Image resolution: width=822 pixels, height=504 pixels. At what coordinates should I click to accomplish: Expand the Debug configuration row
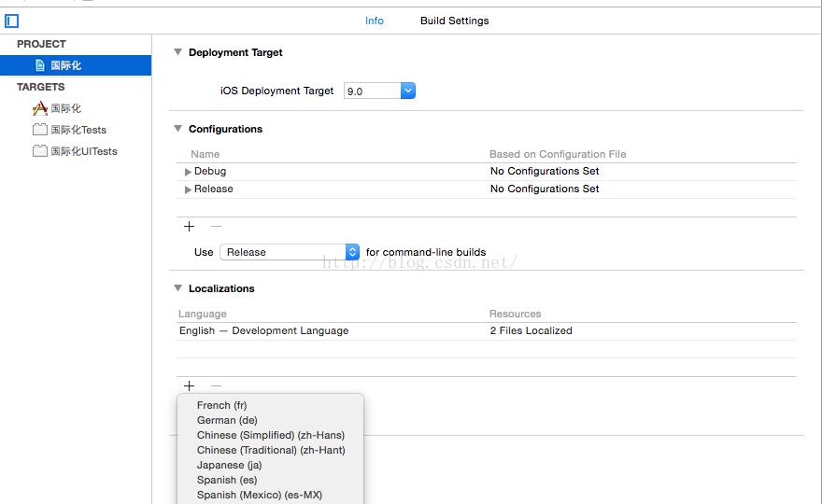[188, 172]
